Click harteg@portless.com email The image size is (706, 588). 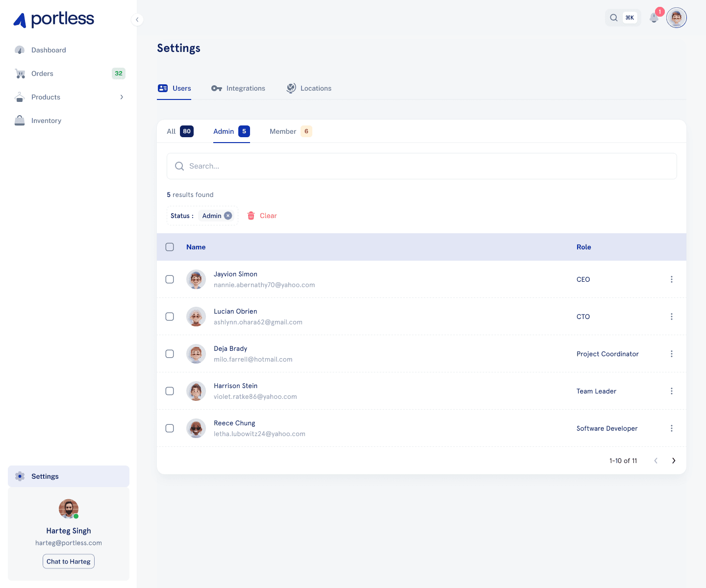coord(69,543)
